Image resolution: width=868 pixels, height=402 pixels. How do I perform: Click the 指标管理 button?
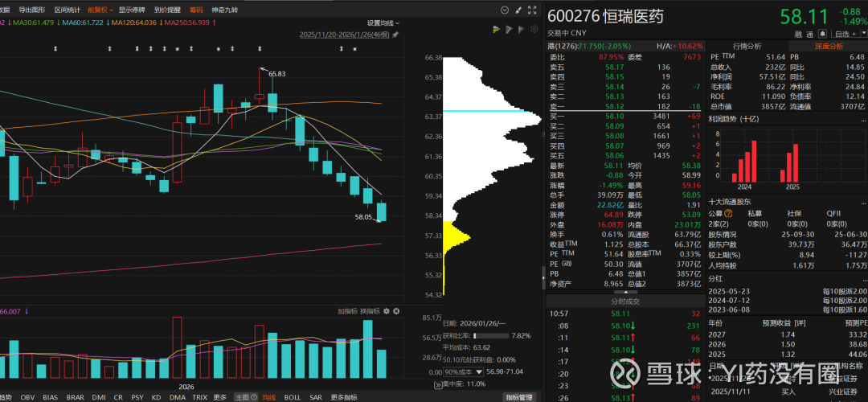click(x=520, y=397)
